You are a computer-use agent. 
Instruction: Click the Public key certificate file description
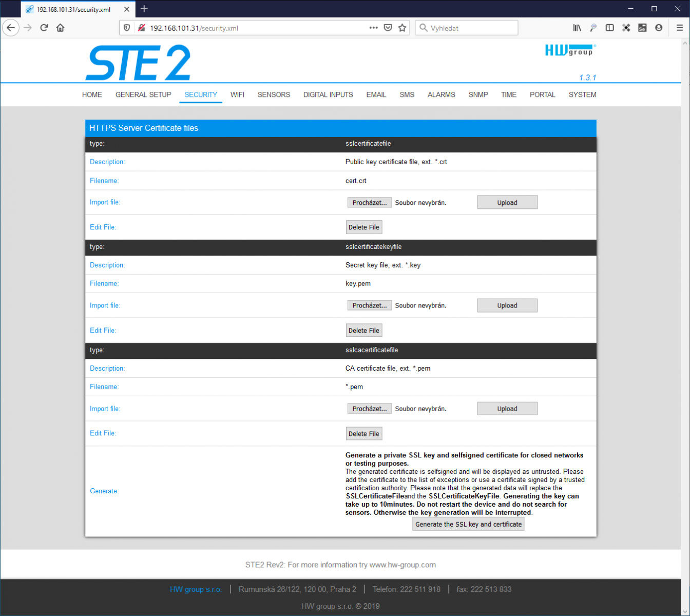[x=396, y=162]
